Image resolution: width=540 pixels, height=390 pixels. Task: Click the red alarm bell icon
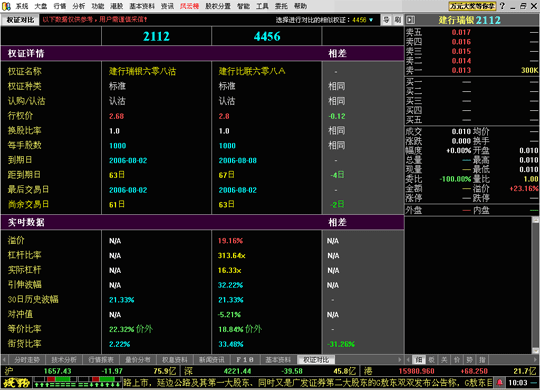(499, 382)
